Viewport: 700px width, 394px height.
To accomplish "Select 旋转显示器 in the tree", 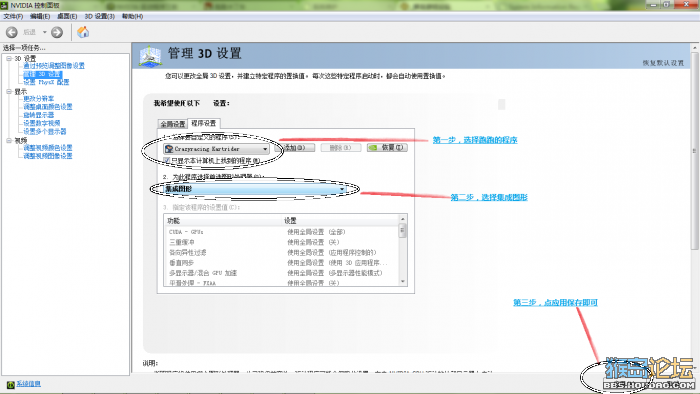I will pos(39,115).
